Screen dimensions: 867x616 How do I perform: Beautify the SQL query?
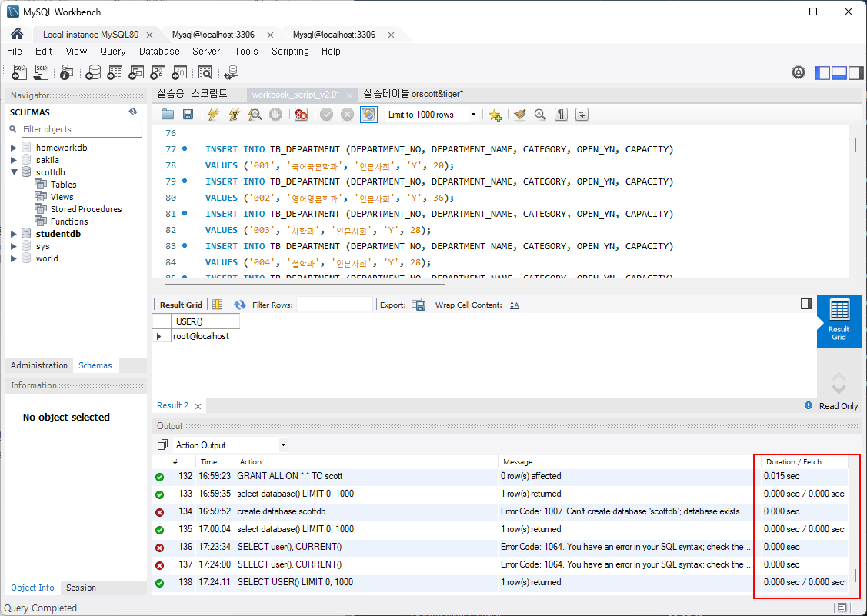click(520, 115)
